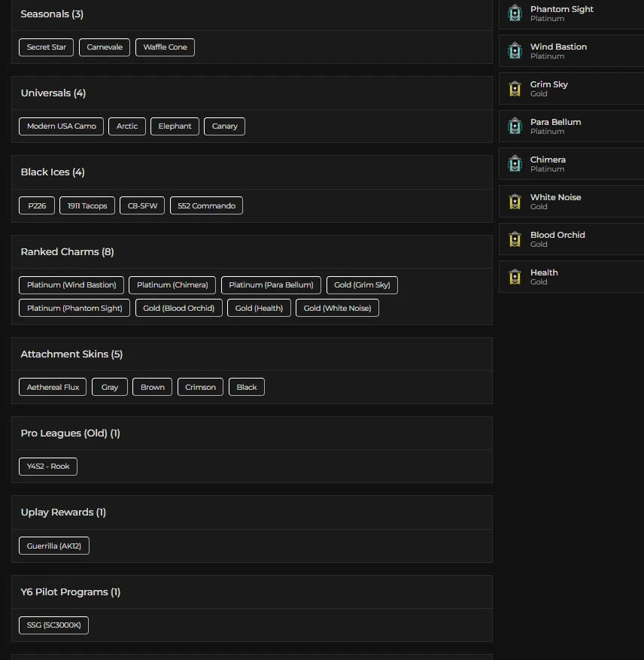
Task: Click the SSG (SC3000K) pilot program tag
Action: (53, 625)
